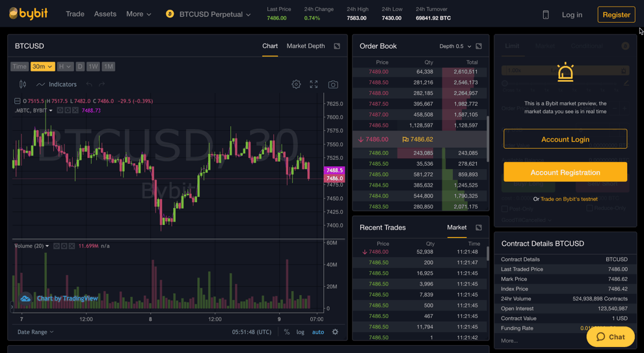
Task: Click the Account Login button
Action: point(565,139)
